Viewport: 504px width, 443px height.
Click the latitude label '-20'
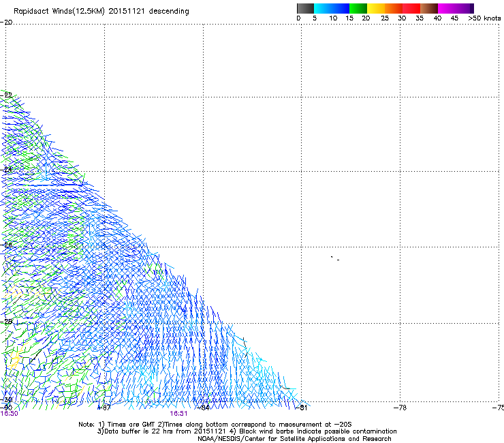click(x=6, y=22)
